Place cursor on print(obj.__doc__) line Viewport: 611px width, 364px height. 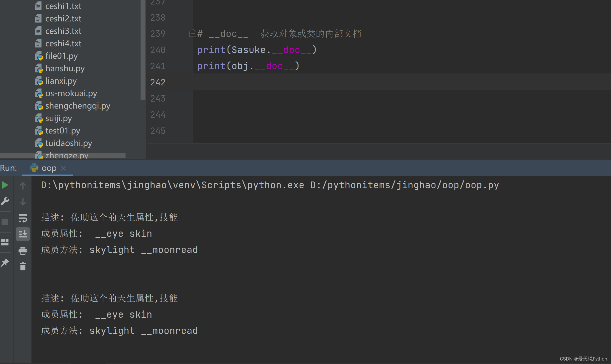[x=248, y=66]
